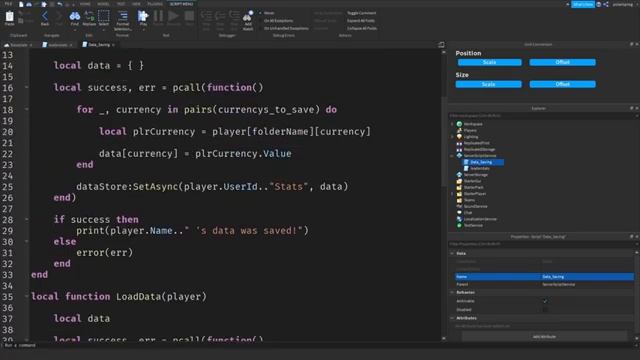
Task: Click Expand All Folds
Action: [x=361, y=21]
